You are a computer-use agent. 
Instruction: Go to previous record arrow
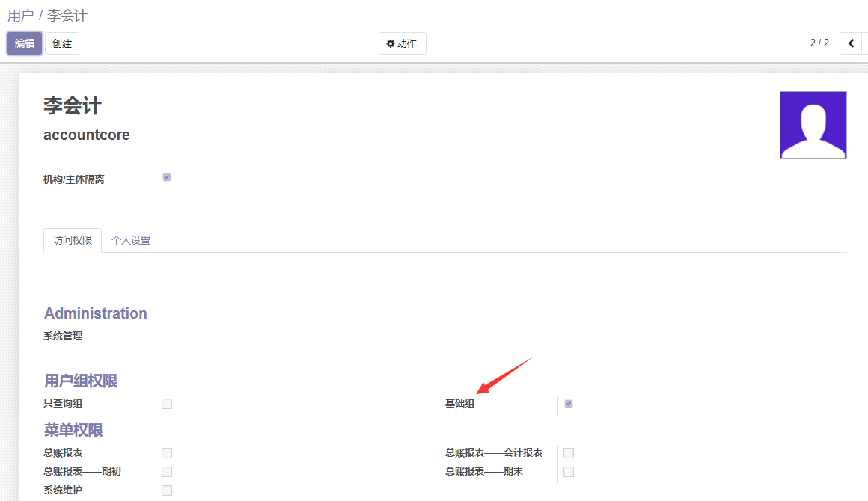tap(852, 43)
